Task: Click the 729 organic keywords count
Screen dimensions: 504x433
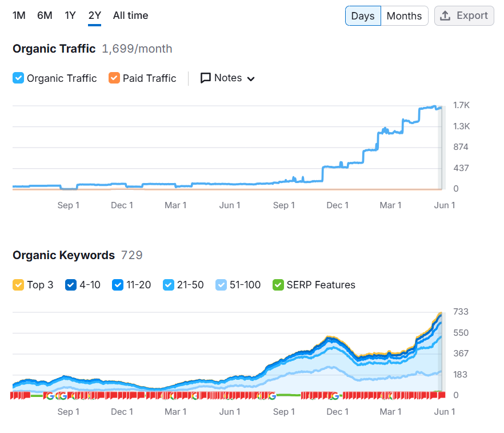Action: coord(132,255)
